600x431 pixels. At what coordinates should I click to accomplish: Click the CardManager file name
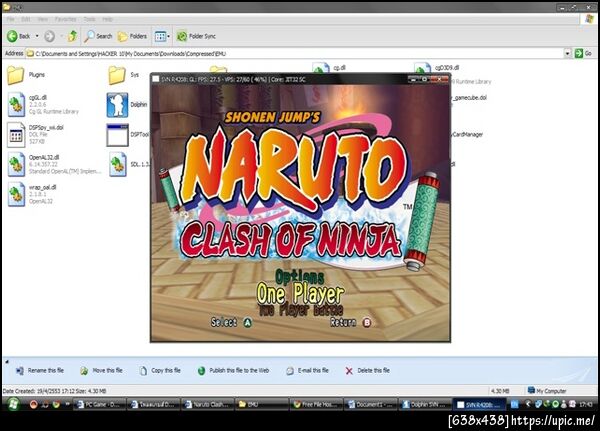[467, 134]
